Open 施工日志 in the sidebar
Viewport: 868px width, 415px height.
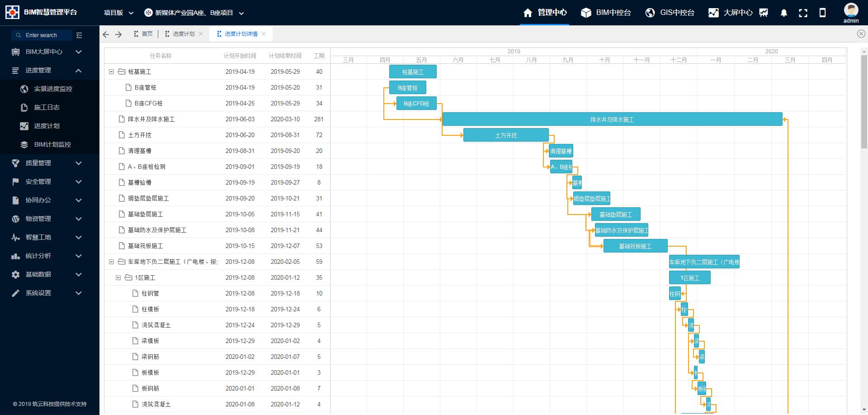(47, 107)
